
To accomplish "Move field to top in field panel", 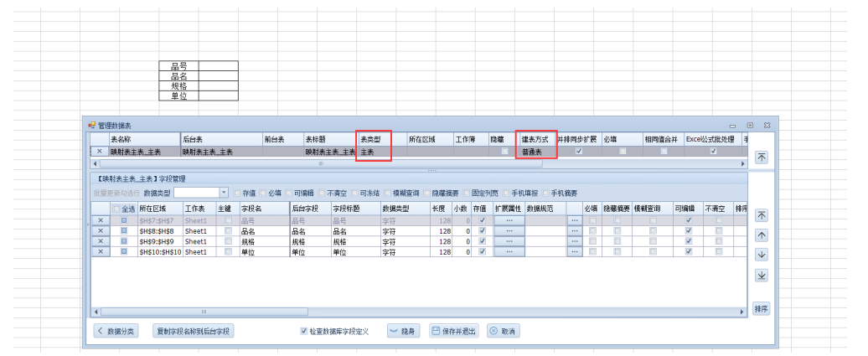I will [761, 215].
